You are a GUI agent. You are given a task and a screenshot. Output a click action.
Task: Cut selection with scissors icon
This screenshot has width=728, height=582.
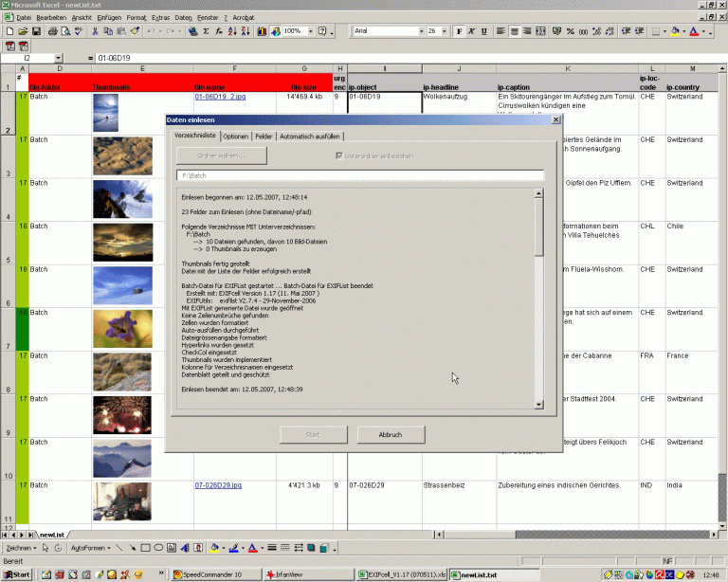tap(95, 31)
